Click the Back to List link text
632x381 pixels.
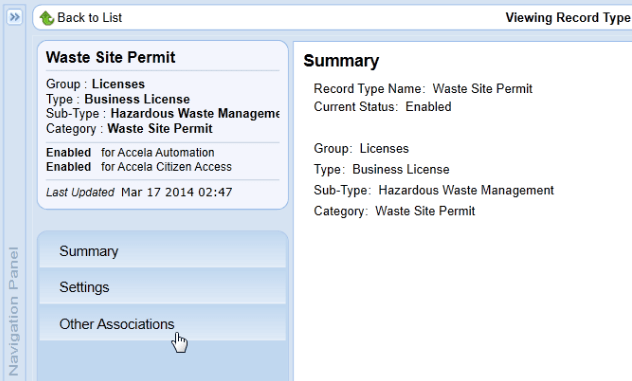click(x=89, y=18)
